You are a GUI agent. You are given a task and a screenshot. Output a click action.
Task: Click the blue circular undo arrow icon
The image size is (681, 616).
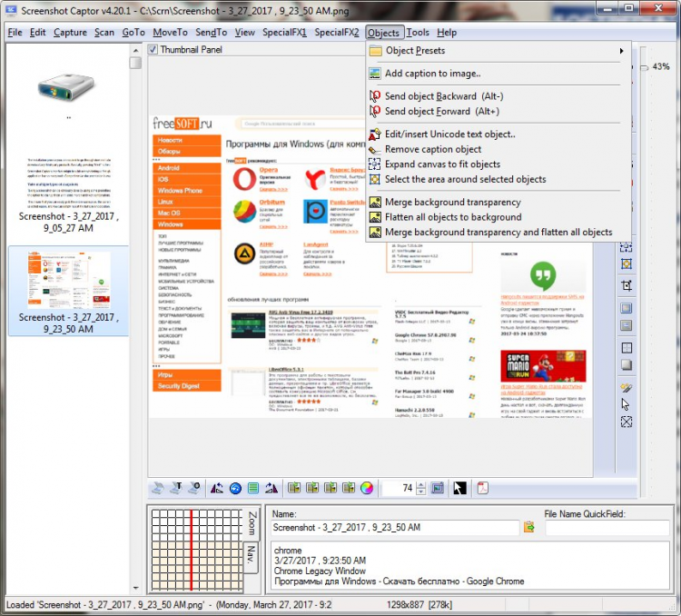tap(235, 488)
